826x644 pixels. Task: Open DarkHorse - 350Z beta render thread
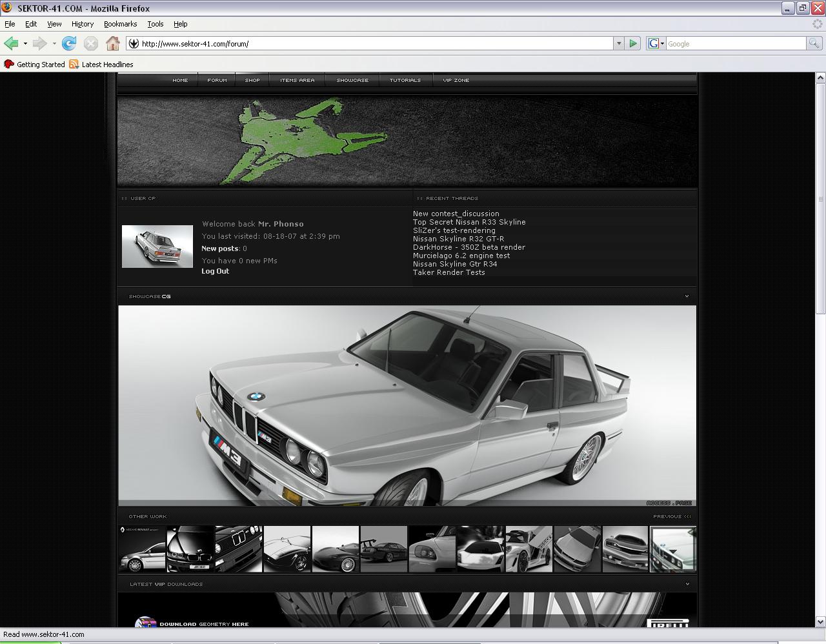tap(469, 247)
